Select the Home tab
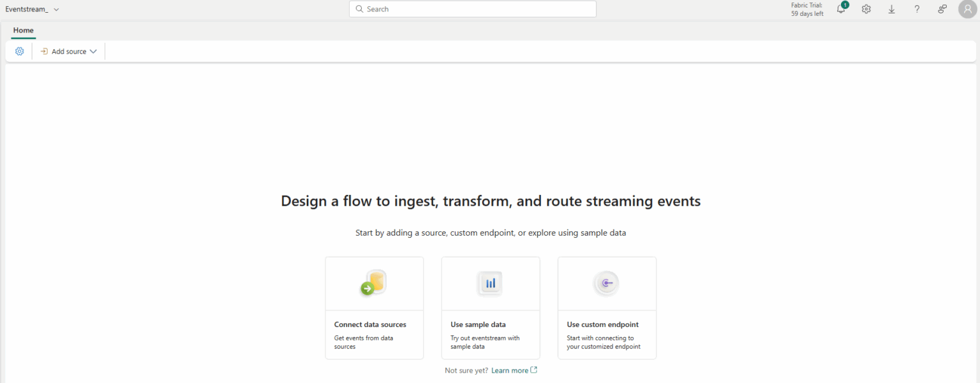The width and height of the screenshot is (980, 383). pyautogui.click(x=23, y=30)
